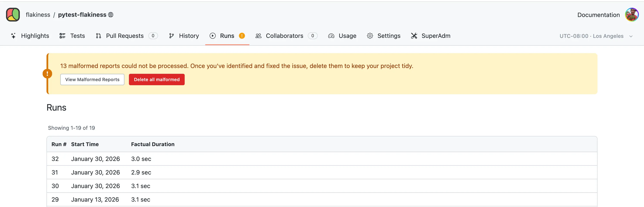Click the alert icon on yellow banner
The width and height of the screenshot is (644, 207).
tap(47, 74)
